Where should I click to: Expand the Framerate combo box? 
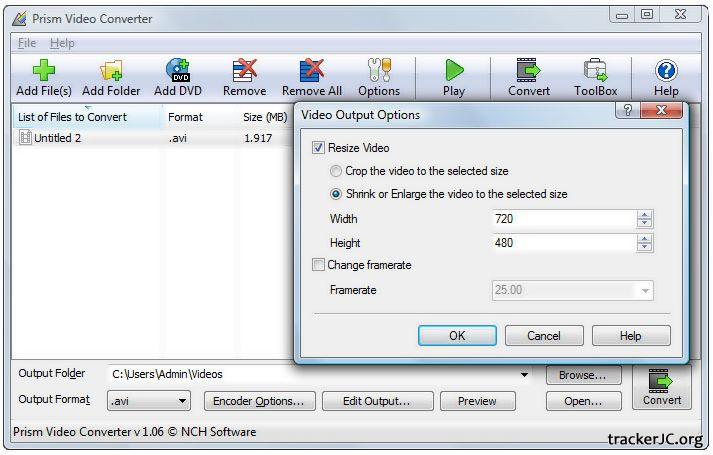coord(645,291)
